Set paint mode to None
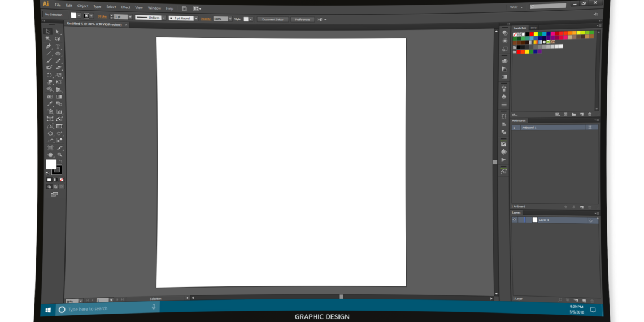 point(62,180)
